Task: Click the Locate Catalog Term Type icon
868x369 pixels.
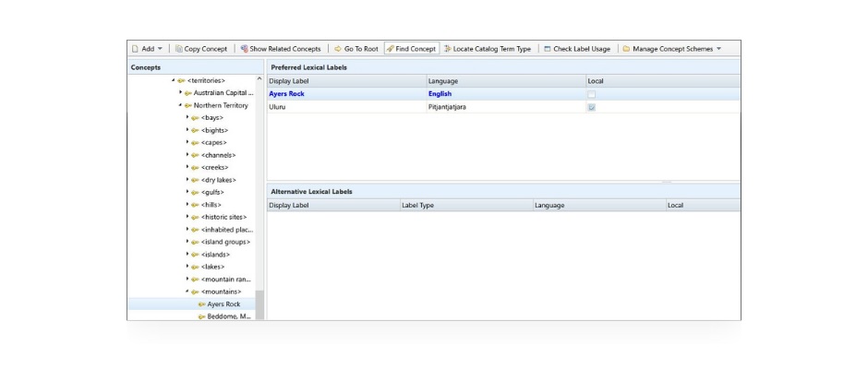Action: click(x=447, y=49)
